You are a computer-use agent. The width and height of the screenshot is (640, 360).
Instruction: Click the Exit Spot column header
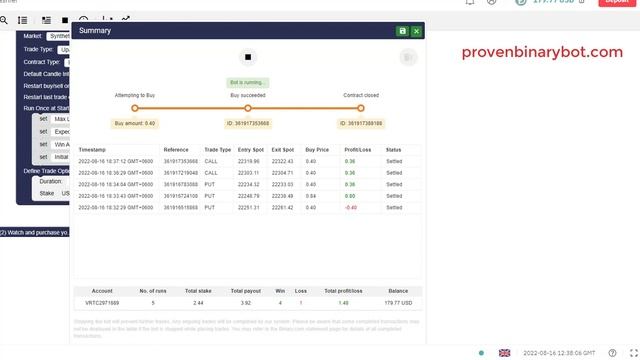coord(282,150)
